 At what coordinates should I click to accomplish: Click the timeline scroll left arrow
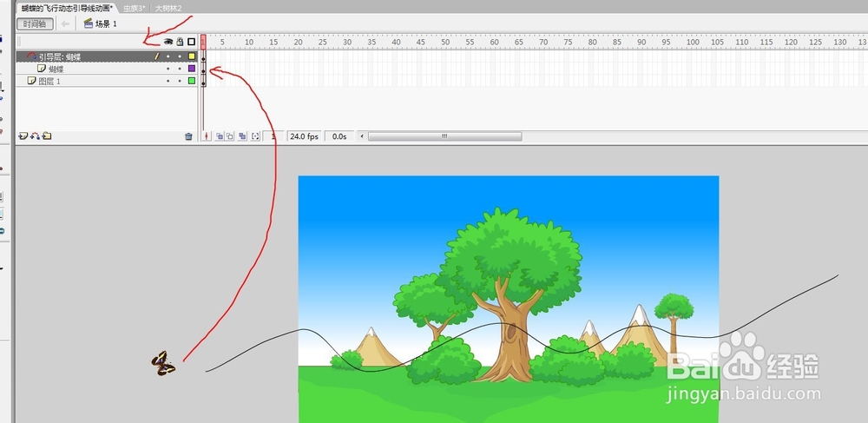[362, 136]
